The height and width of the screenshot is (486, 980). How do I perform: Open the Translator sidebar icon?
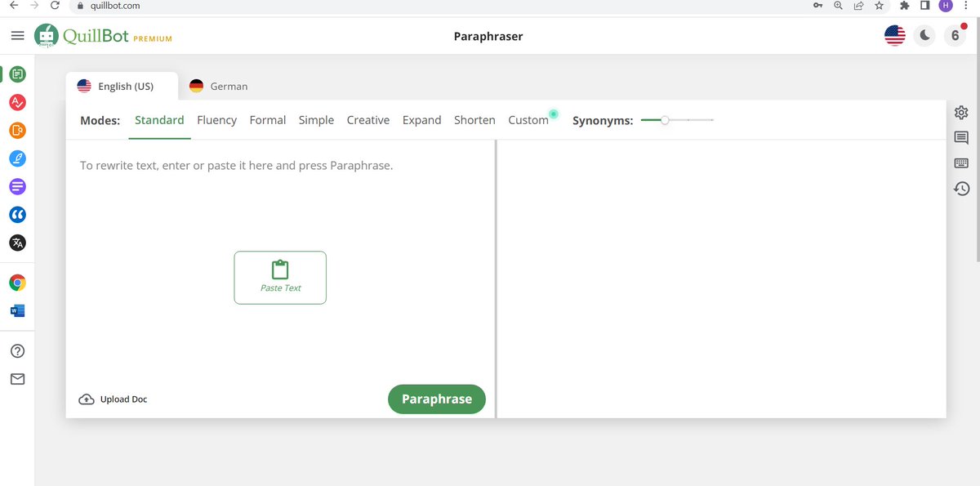[17, 243]
